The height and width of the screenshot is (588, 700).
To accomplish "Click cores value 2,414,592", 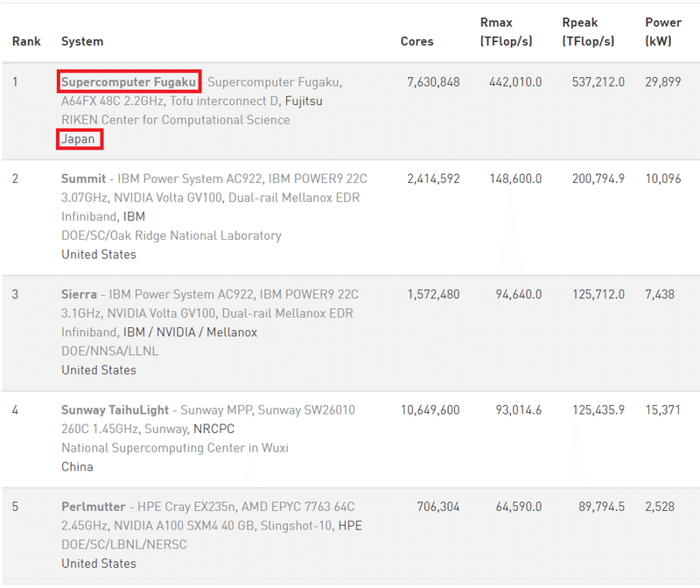I will 433,179.
